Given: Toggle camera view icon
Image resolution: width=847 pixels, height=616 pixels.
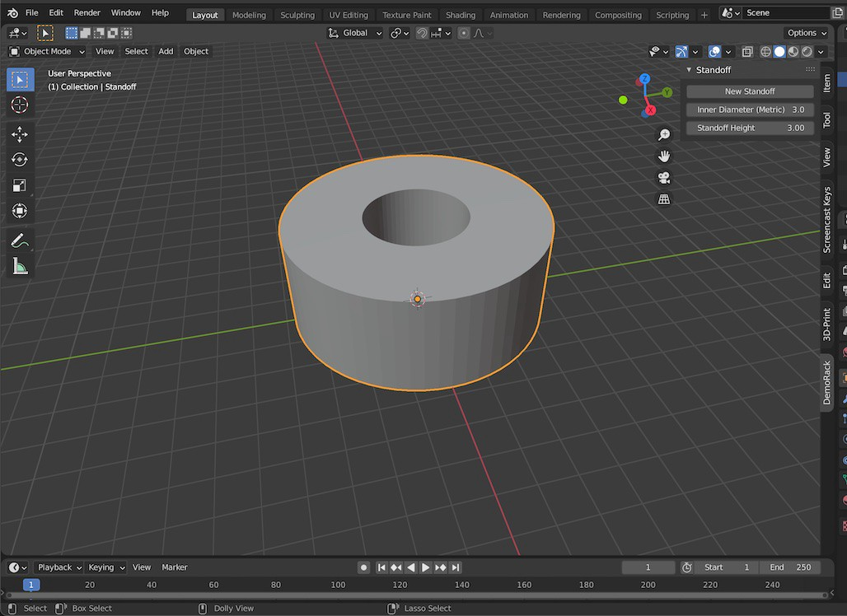Looking at the screenshot, I should click(664, 178).
